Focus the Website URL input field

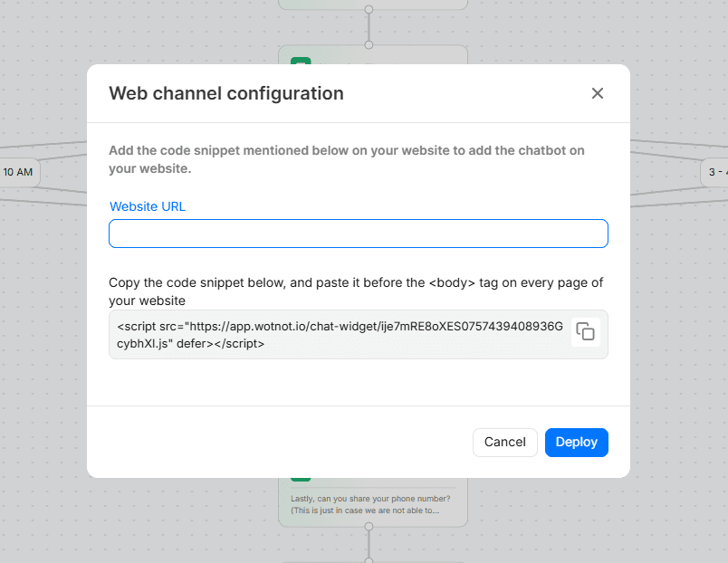(x=358, y=234)
